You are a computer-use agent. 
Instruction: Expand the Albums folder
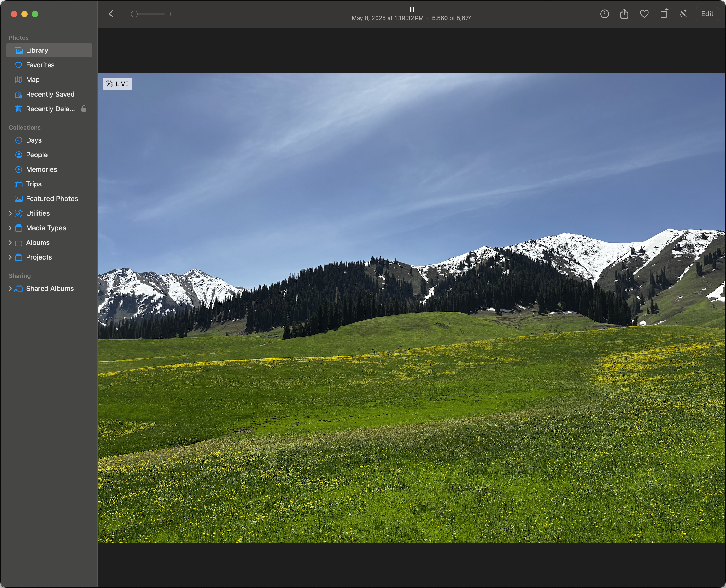(10, 243)
